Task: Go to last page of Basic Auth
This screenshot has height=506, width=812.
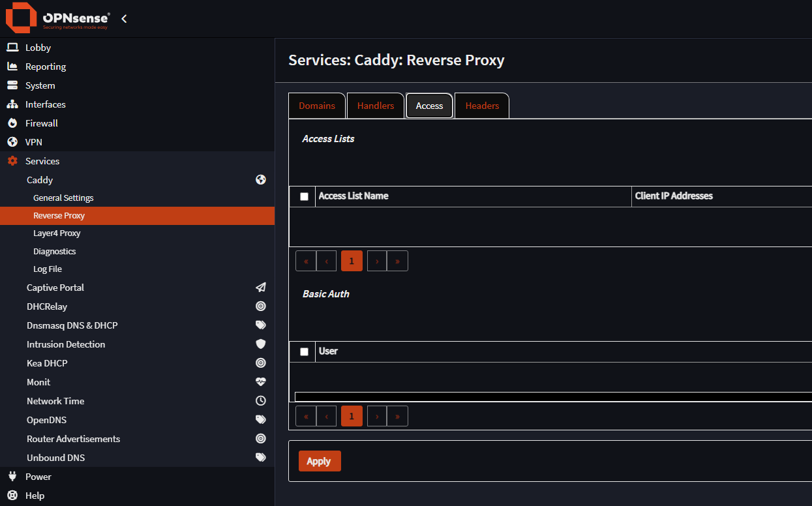Action: click(397, 416)
